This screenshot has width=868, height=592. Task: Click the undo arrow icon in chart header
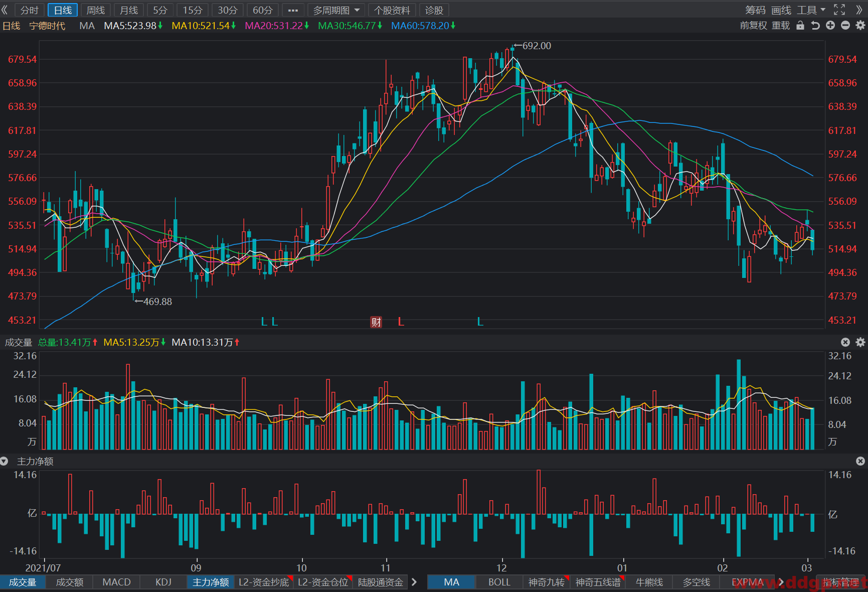click(815, 26)
